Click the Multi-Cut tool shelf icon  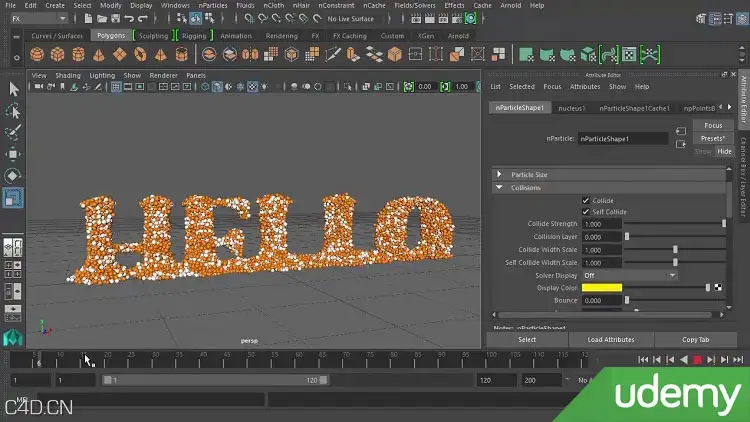pyautogui.click(x=333, y=54)
